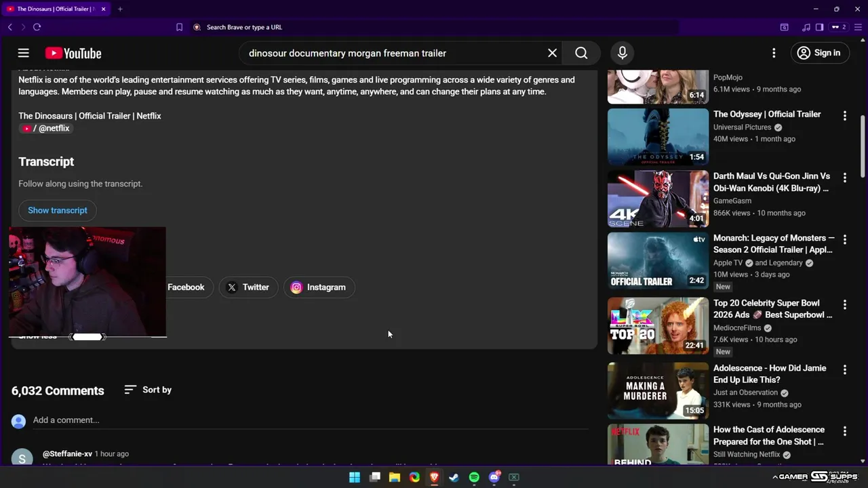This screenshot has height=488, width=868.
Task: Play Monarch Official Trailer thumbnail
Action: [658, 261]
